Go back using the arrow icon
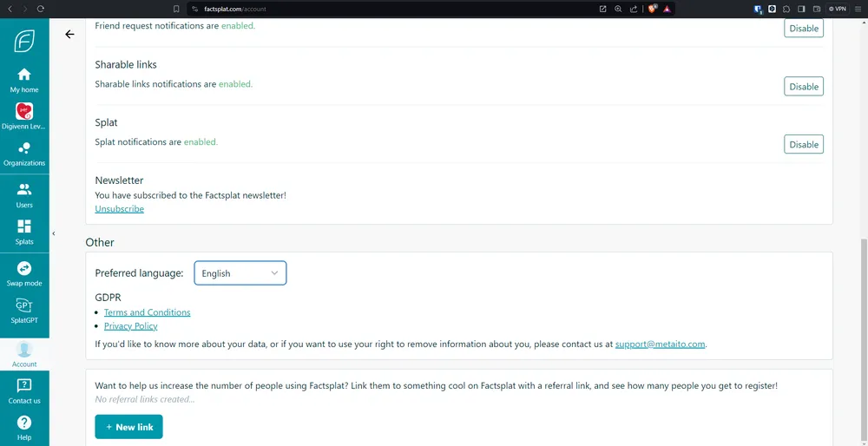This screenshot has width=868, height=446. 70,35
